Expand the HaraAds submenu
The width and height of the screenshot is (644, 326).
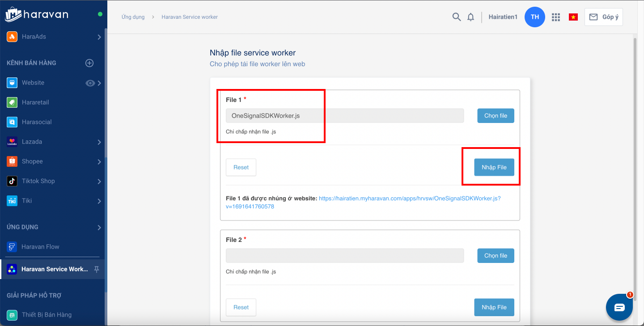(99, 37)
